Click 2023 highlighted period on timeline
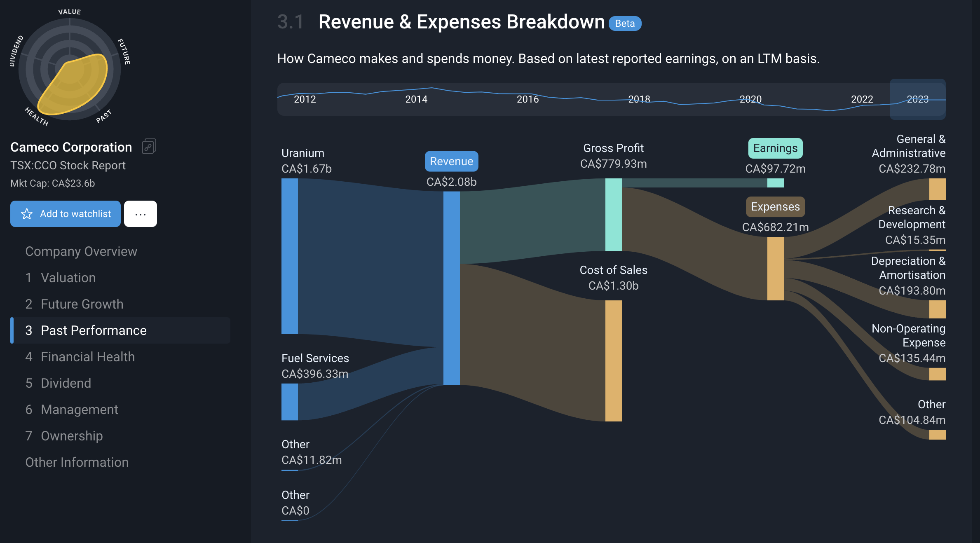This screenshot has width=980, height=543. 917,99
